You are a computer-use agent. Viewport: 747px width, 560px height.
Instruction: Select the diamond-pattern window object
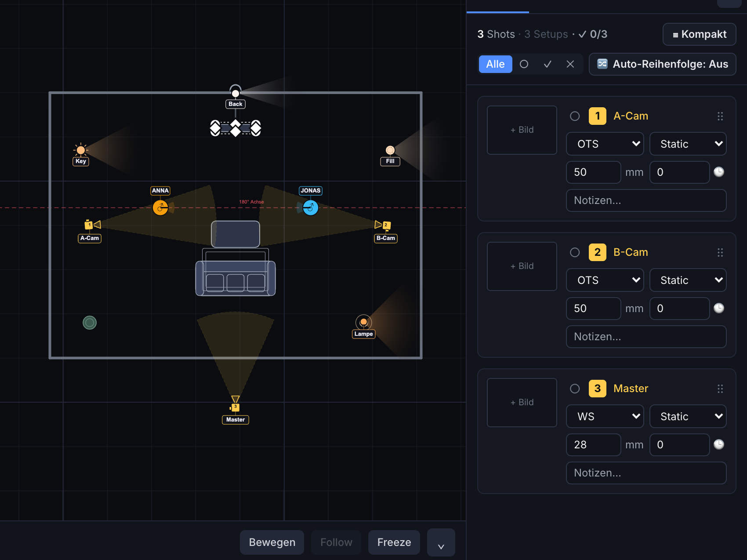point(236,128)
